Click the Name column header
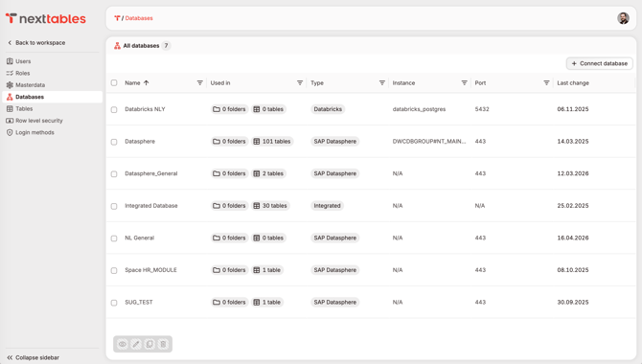Viewport: 642px width, 364px height. [132, 82]
